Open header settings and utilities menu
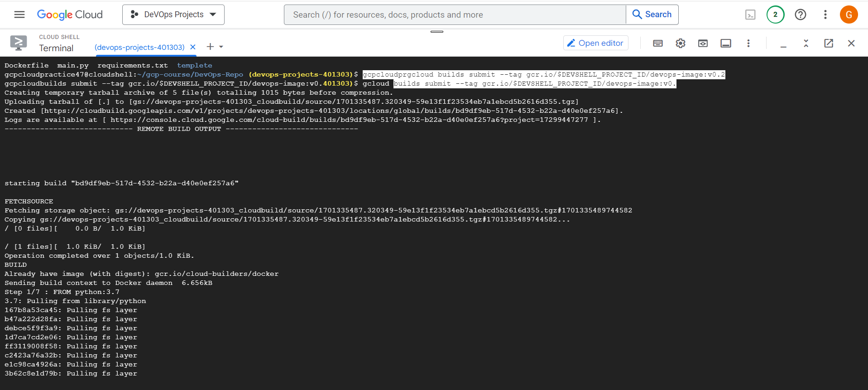Image resolution: width=868 pixels, height=390 pixels. pos(825,14)
